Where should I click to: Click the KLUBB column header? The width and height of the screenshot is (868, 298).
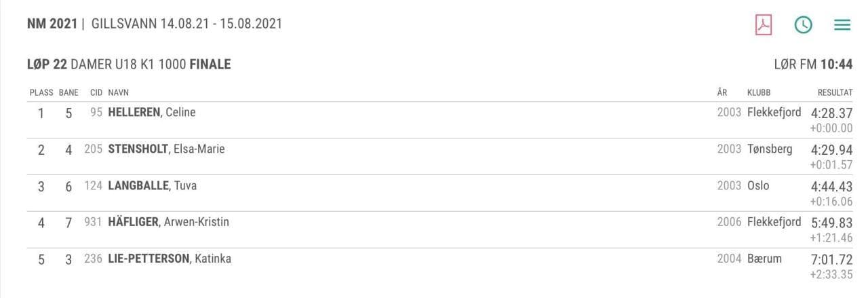(759, 92)
